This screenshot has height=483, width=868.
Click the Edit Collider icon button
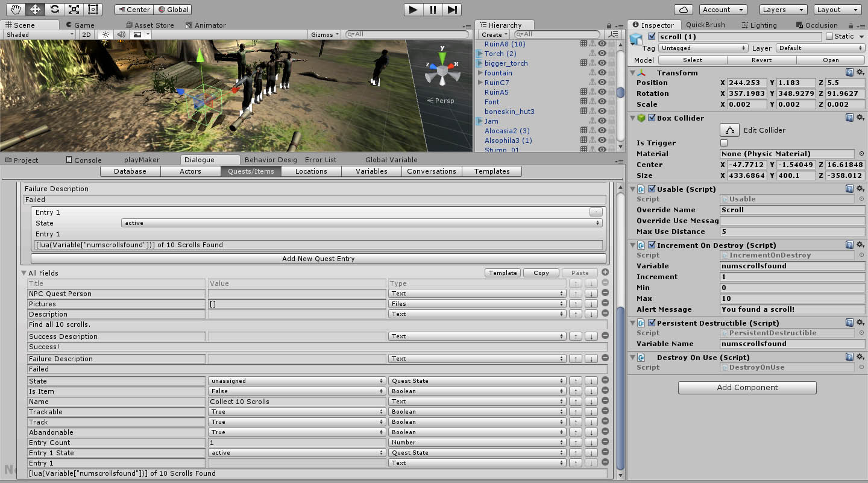click(730, 130)
